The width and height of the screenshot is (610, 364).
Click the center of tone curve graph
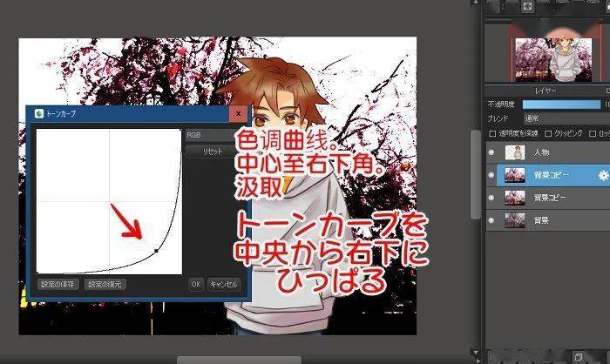[x=109, y=201]
